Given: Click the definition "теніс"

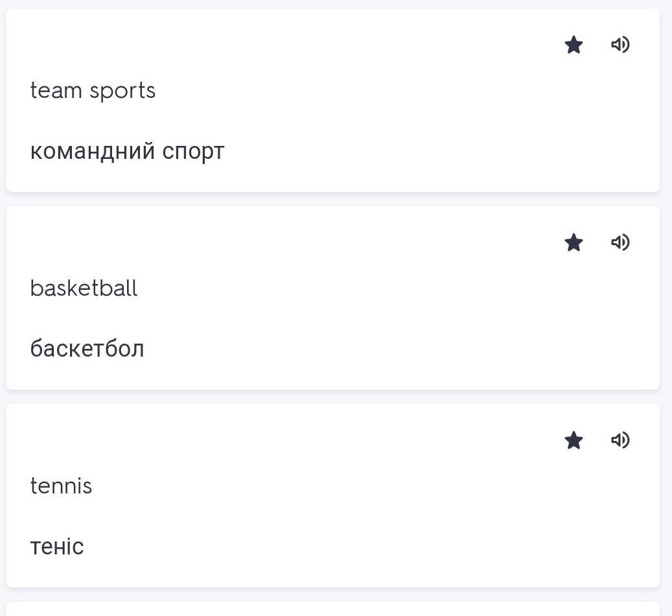Looking at the screenshot, I should coord(57,547).
